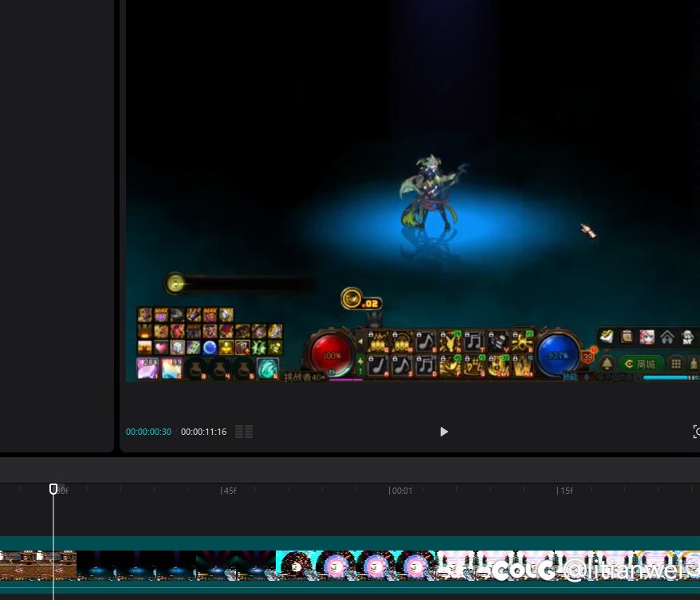The image size is (700, 600).
Task: Click the consumable slot showing 284
Action: 147,369
